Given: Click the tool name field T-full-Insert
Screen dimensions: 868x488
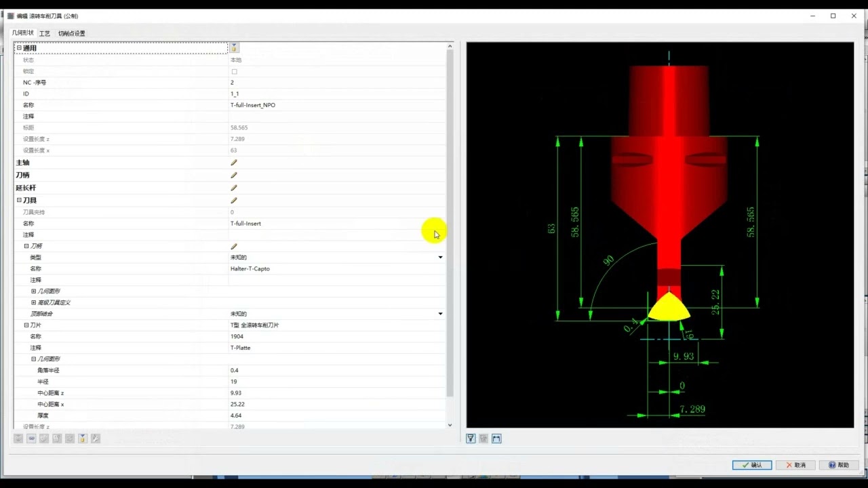Looking at the screenshot, I should (337, 224).
